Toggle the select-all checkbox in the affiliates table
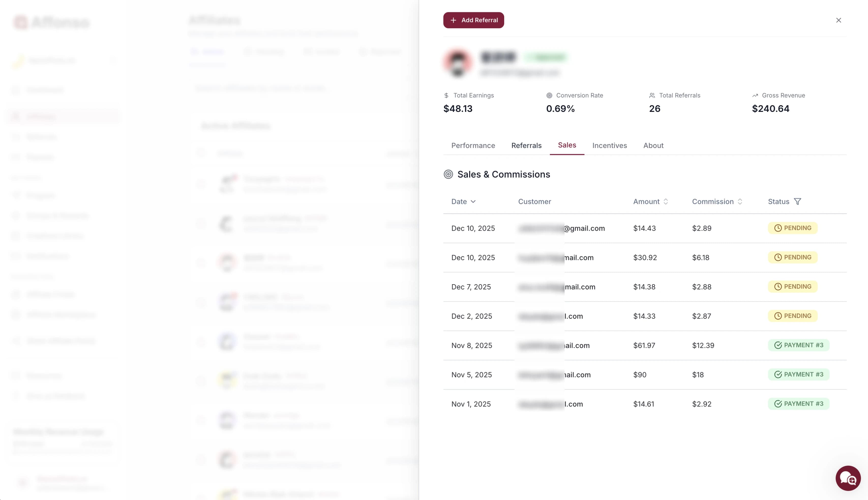 pos(201,153)
